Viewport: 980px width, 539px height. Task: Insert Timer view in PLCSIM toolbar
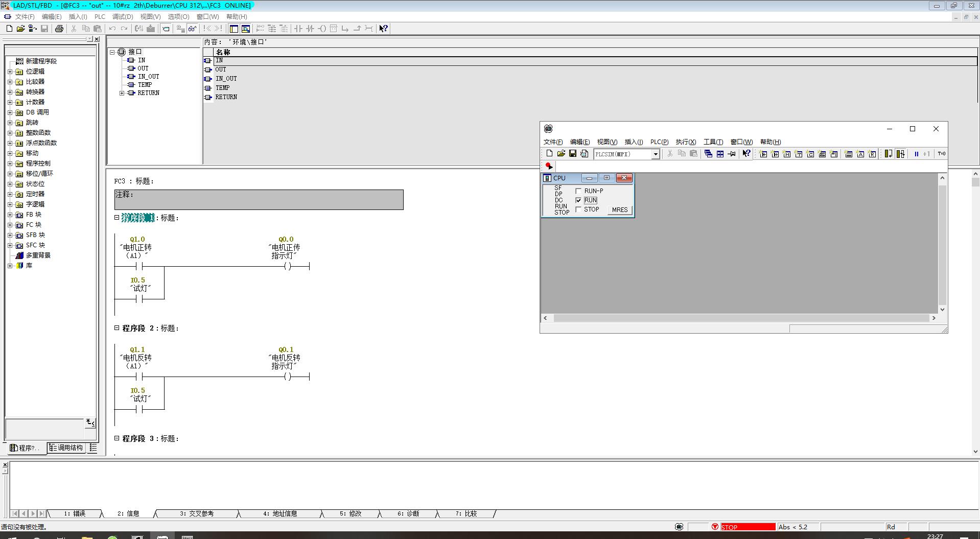click(799, 154)
